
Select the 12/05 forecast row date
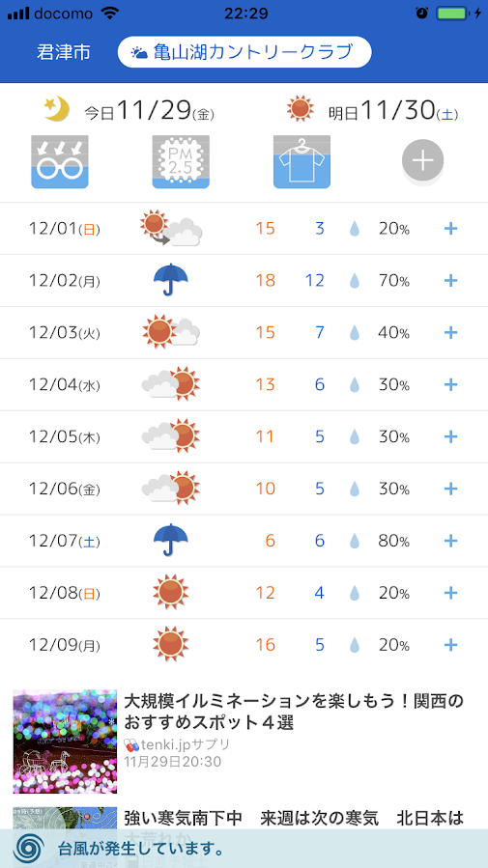pyautogui.click(x=65, y=436)
